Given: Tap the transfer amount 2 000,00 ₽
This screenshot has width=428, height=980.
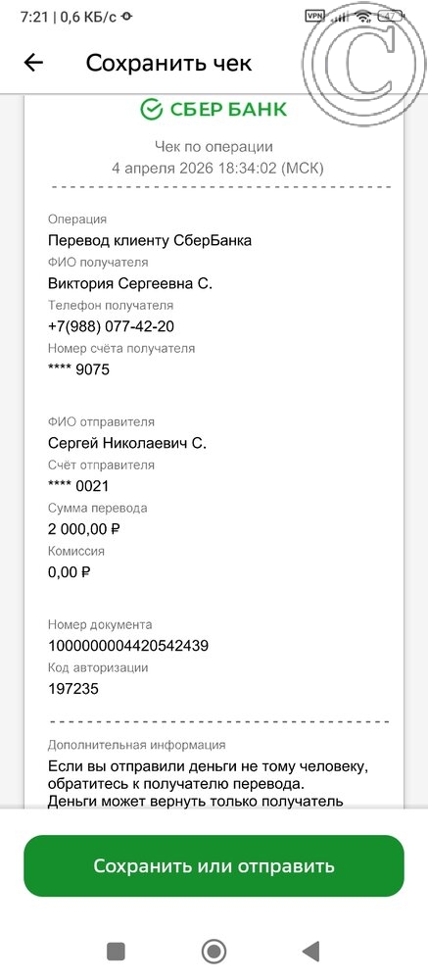Looking at the screenshot, I should (x=83, y=529).
